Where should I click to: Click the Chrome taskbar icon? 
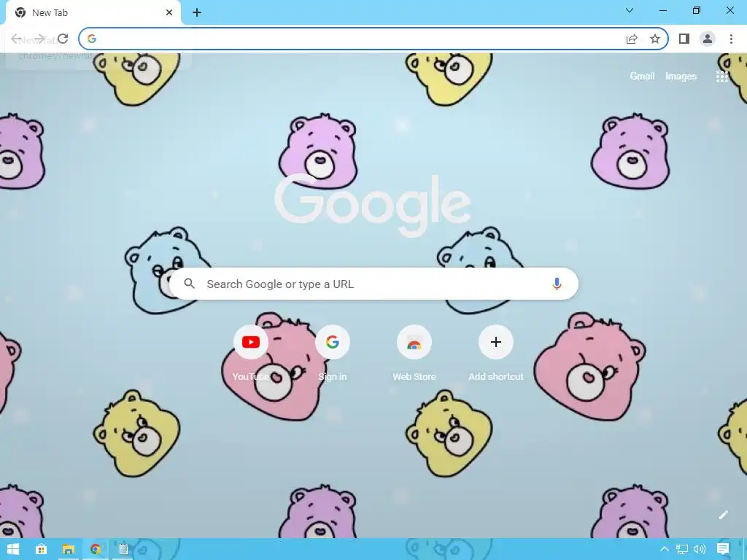(x=96, y=549)
